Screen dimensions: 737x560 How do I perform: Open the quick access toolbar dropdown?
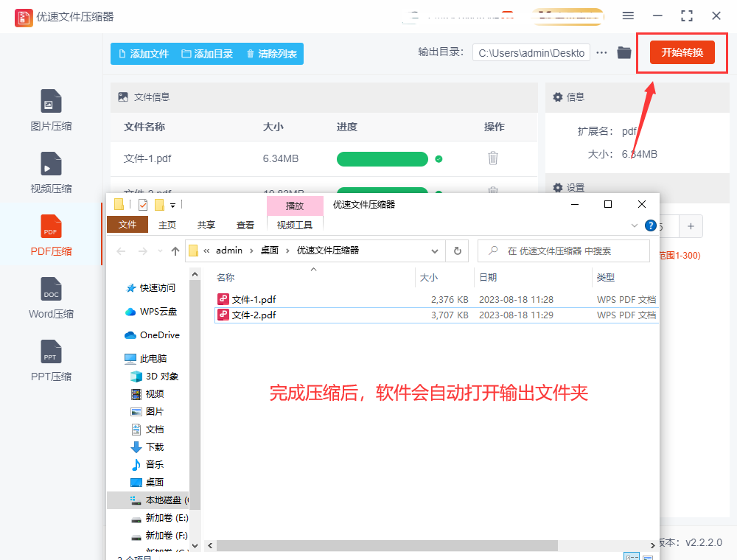(x=172, y=206)
